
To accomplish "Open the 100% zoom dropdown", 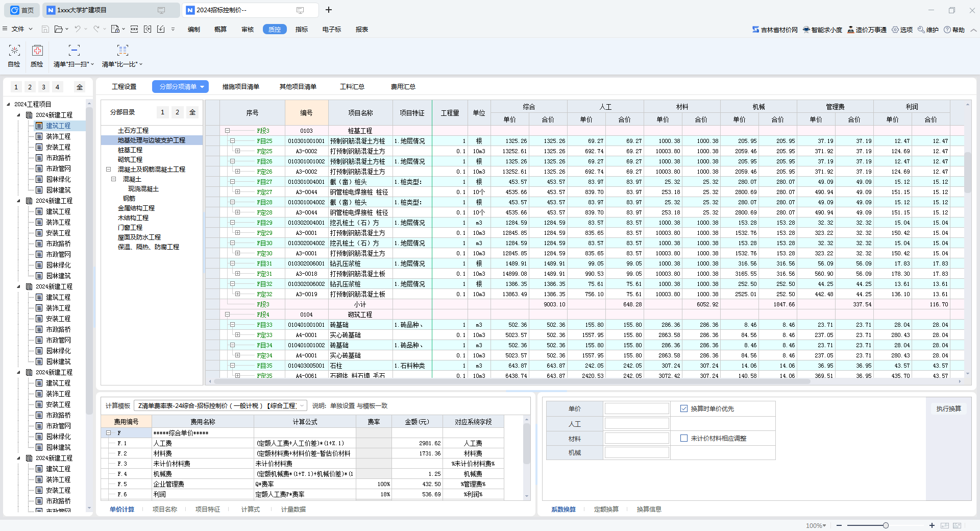I will point(816,525).
